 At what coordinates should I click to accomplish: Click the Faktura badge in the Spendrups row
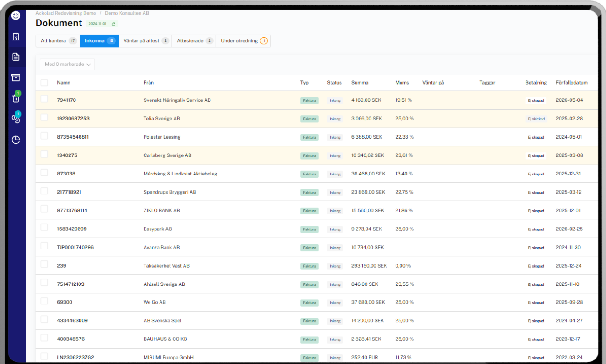310,192
